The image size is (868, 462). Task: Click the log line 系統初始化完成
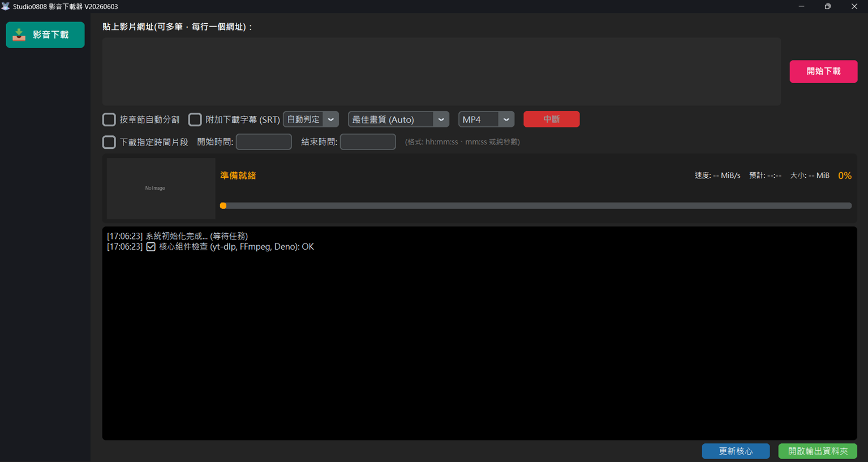coord(177,236)
